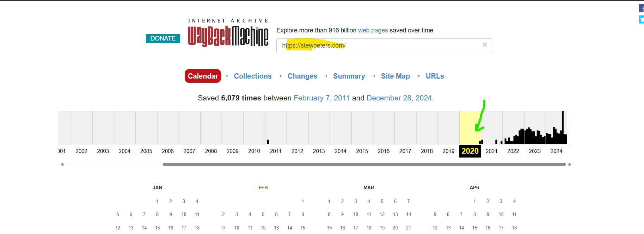Viewport: 644px width, 234px height.
Task: Click the DONATE button
Action: [x=163, y=38]
